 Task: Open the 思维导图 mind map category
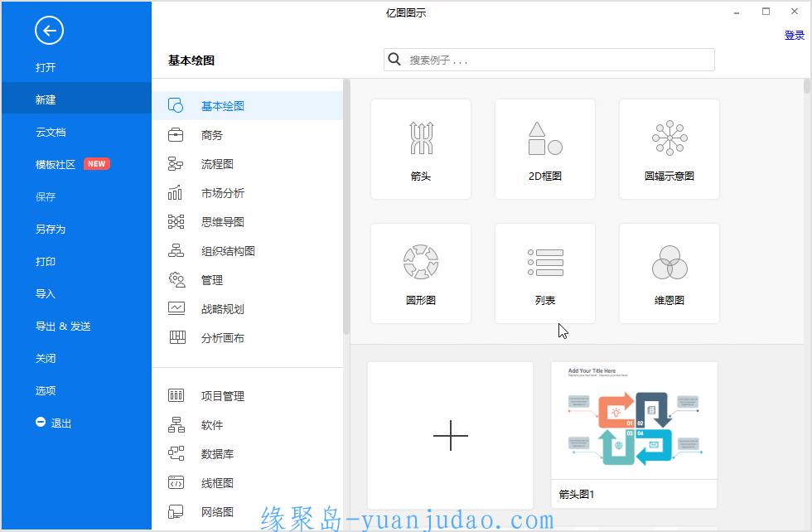pyautogui.click(x=222, y=222)
